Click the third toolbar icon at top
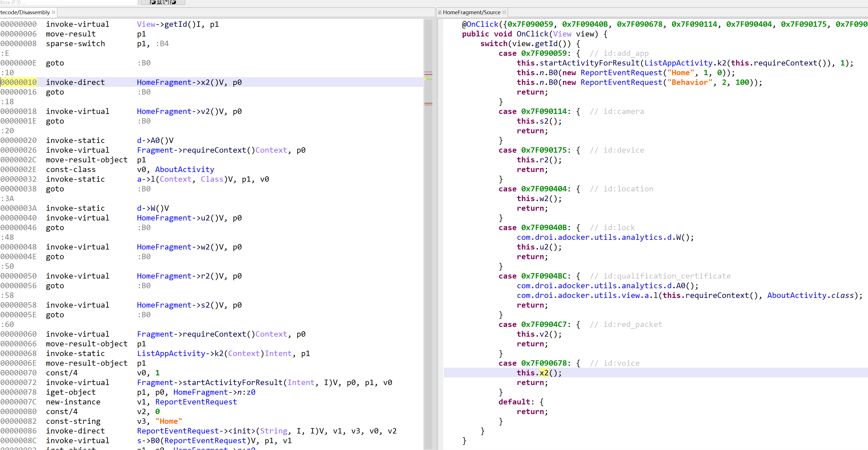The image size is (868, 450). pos(166,2)
